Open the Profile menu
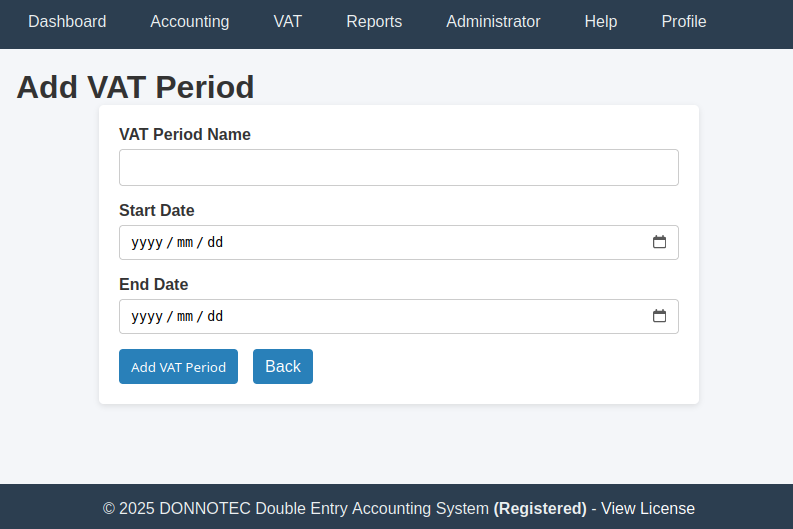793x529 pixels. tap(684, 22)
